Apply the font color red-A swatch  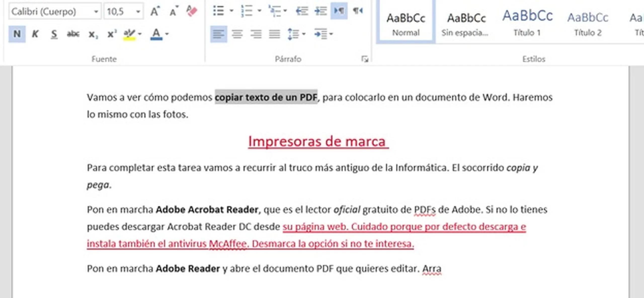coord(156,34)
